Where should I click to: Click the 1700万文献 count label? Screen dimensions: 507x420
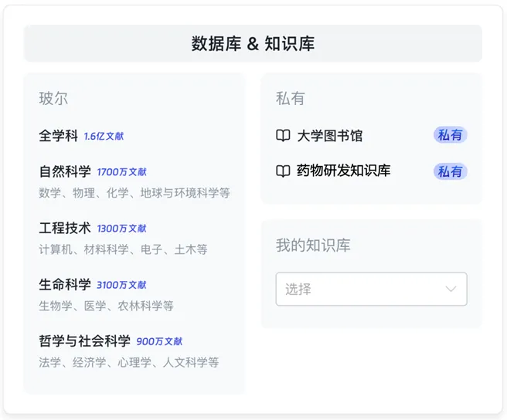click(121, 172)
